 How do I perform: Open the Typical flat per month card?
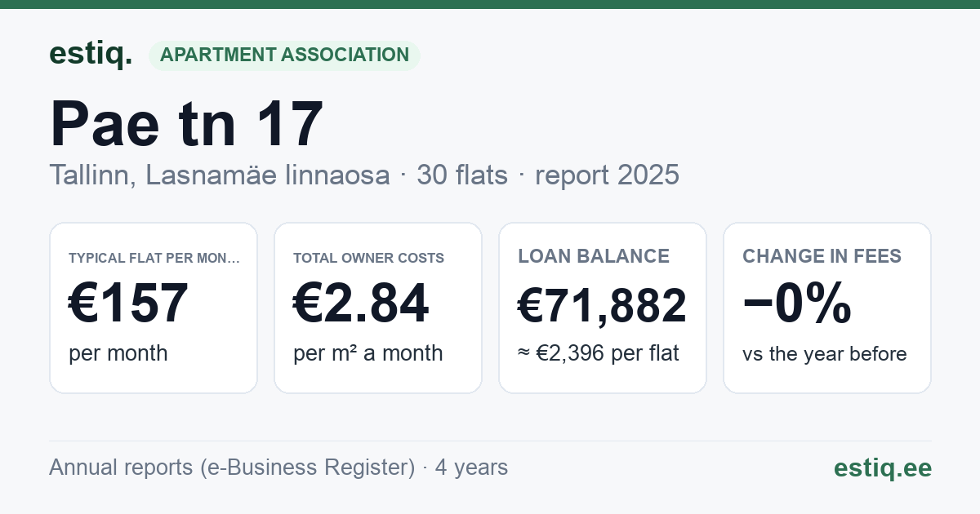pos(154,308)
